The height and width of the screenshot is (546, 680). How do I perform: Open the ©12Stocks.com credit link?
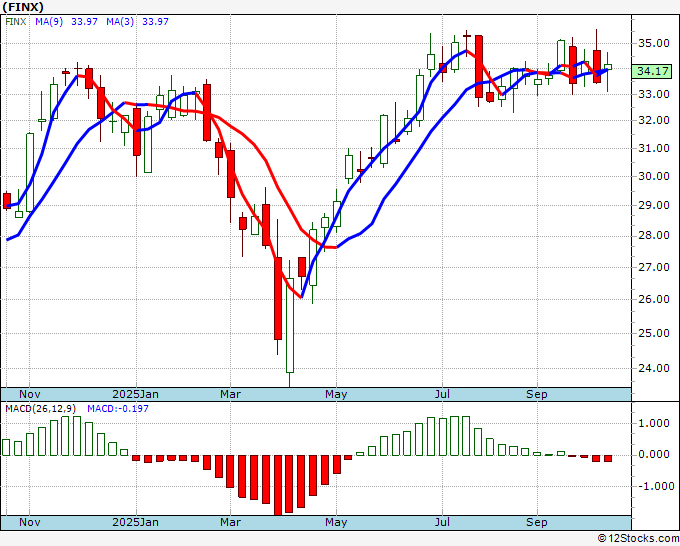pos(638,539)
